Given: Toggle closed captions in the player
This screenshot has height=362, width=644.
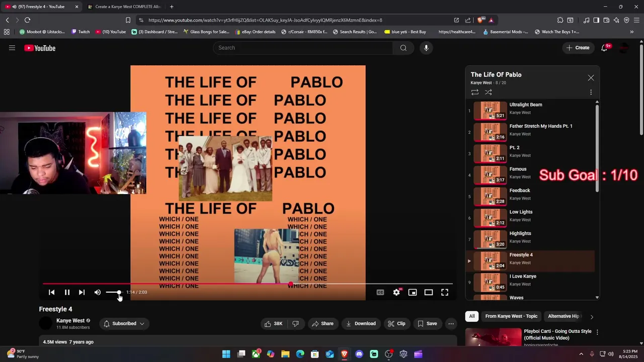Looking at the screenshot, I should 380,292.
